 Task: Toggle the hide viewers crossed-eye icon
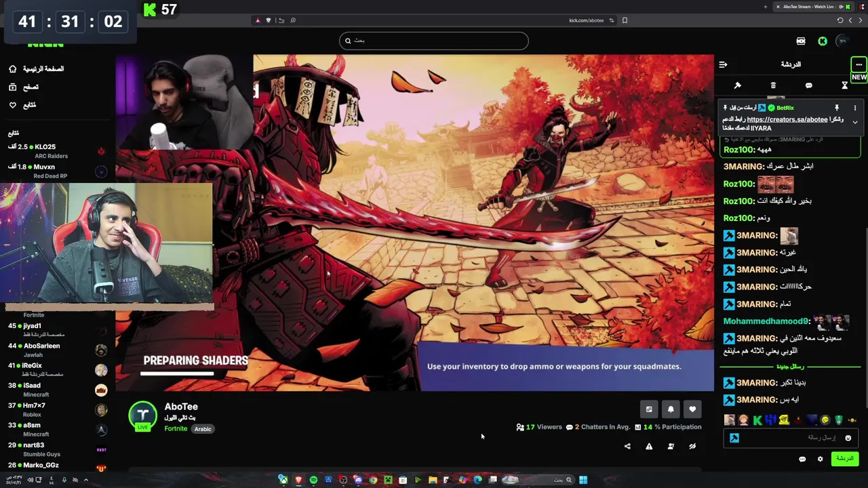[692, 447]
